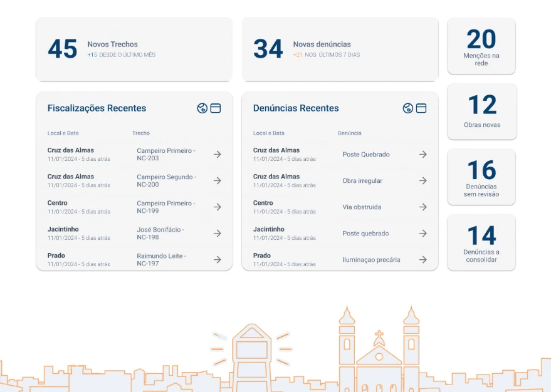Click arrow next to Raimundo Leite NC-197
Screen dimensions: 551x392
point(217,260)
